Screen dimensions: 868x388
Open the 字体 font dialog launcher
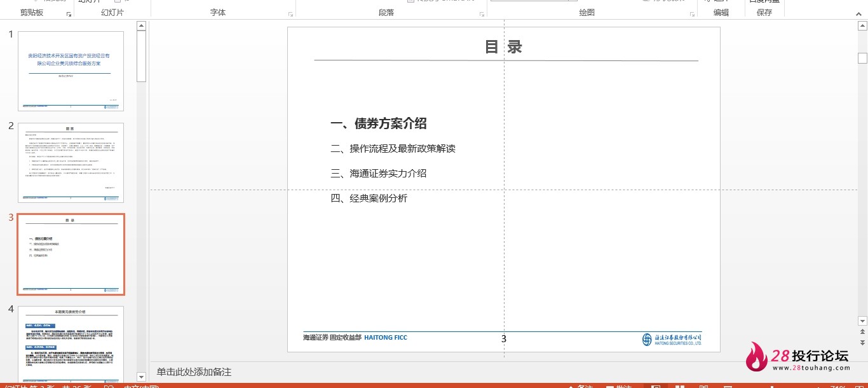coord(291,14)
